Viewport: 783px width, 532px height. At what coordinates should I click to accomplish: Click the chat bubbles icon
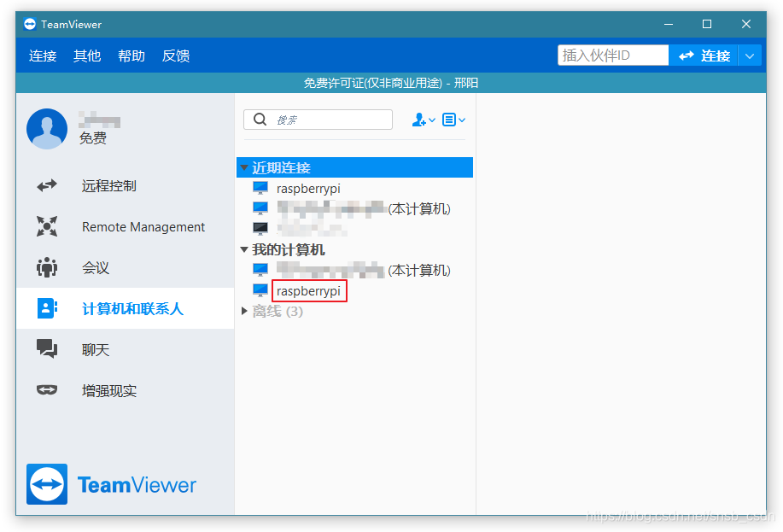point(47,348)
